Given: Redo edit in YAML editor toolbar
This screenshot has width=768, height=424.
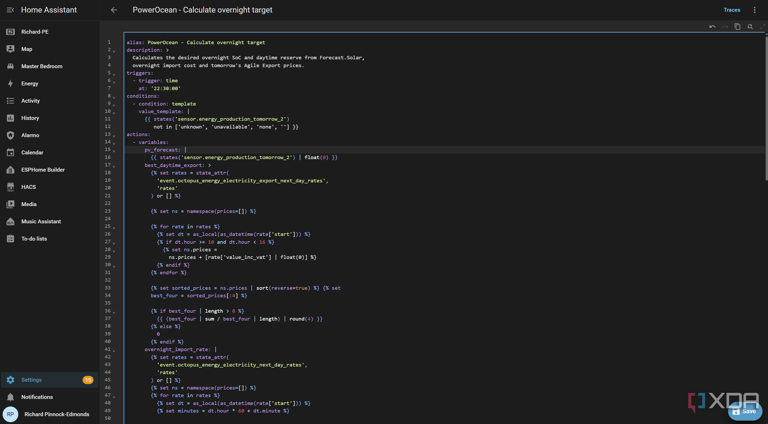Looking at the screenshot, I should (725, 26).
